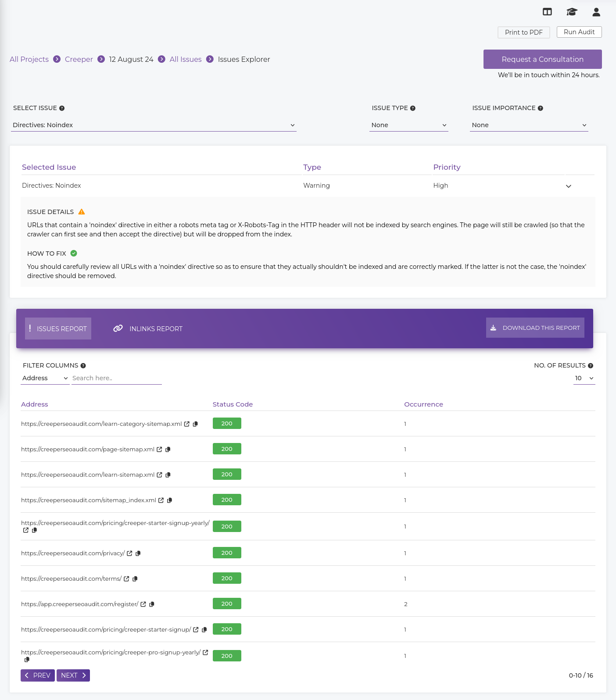616x700 pixels.
Task: Switch to the Inlinks Report tab
Action: 148,329
